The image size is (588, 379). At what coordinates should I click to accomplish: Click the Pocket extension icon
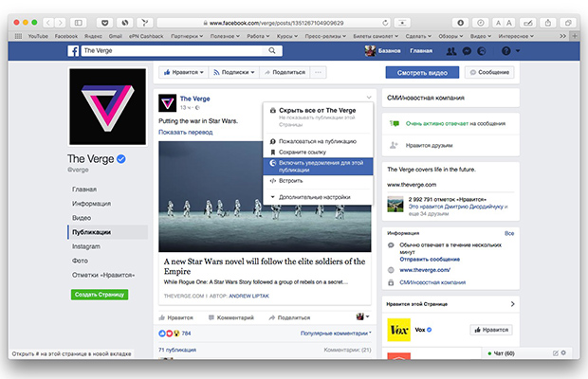tap(104, 23)
